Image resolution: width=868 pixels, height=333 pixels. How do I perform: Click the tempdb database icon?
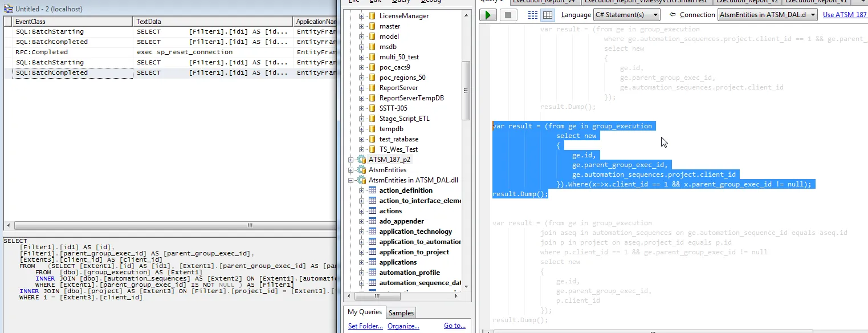click(372, 129)
